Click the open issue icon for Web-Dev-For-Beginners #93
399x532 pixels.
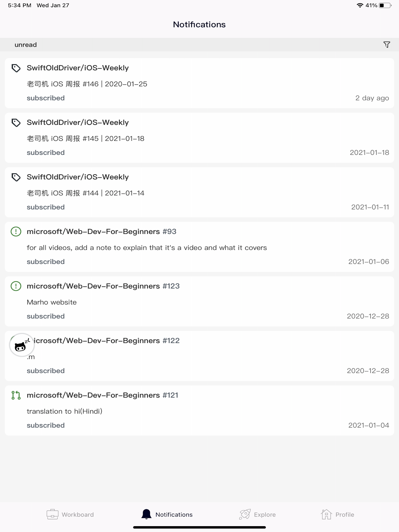(16, 232)
